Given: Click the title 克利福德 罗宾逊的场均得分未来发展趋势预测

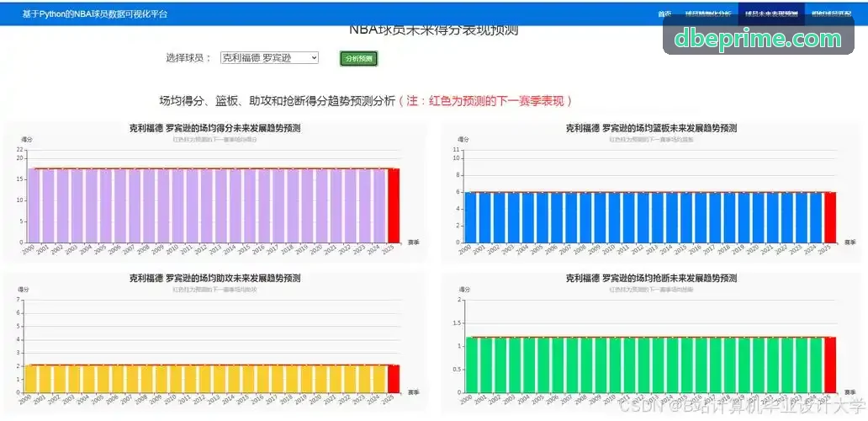Looking at the screenshot, I should (x=214, y=129).
